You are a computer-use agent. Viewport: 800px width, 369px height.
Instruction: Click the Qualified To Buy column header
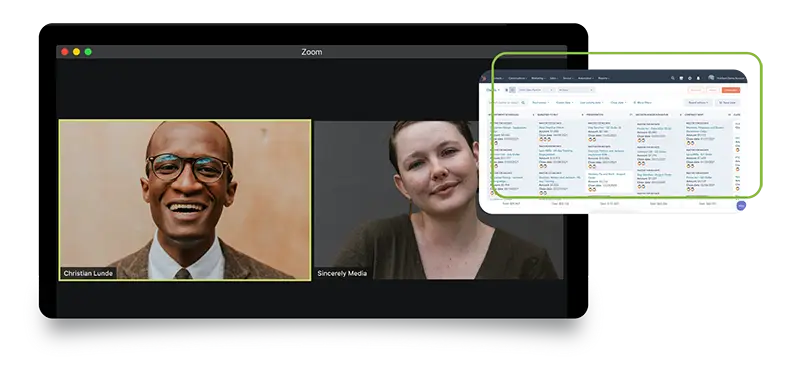click(x=548, y=115)
